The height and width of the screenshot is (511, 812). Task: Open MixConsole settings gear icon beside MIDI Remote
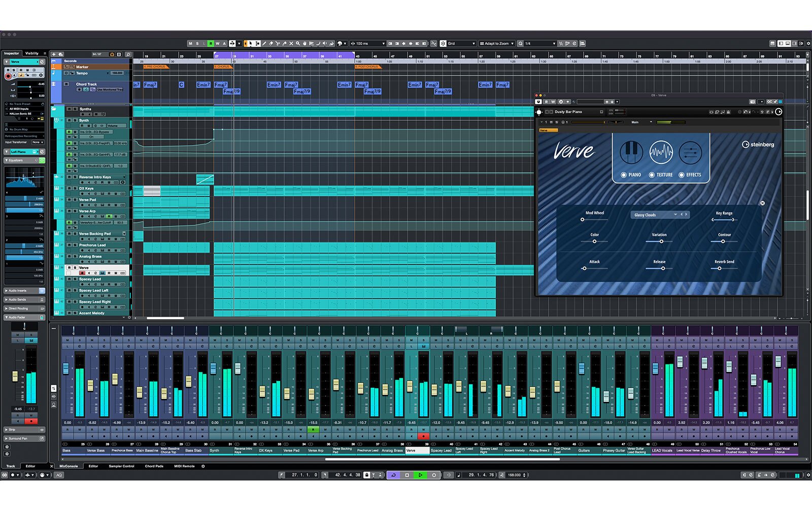coord(203,466)
